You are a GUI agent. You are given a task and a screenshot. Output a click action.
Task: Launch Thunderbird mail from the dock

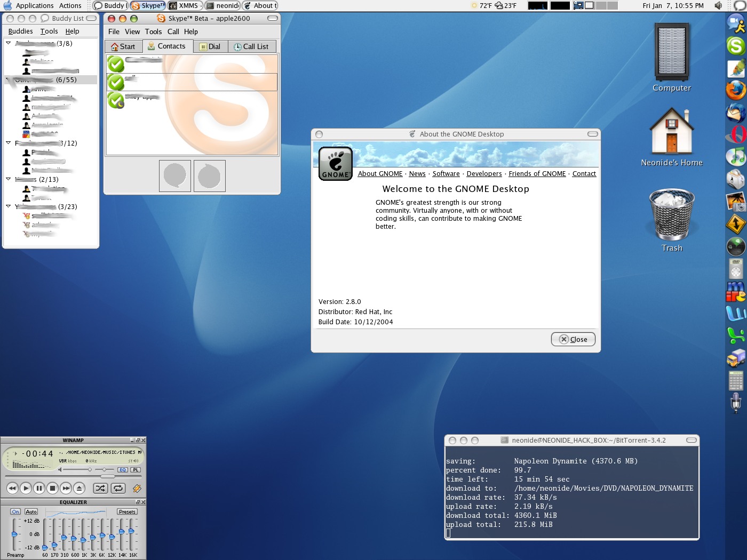tap(736, 113)
